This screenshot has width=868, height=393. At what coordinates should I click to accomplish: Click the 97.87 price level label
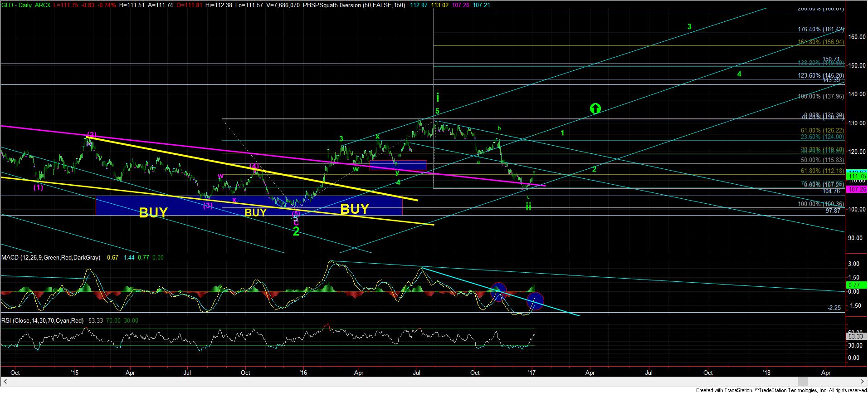[833, 211]
